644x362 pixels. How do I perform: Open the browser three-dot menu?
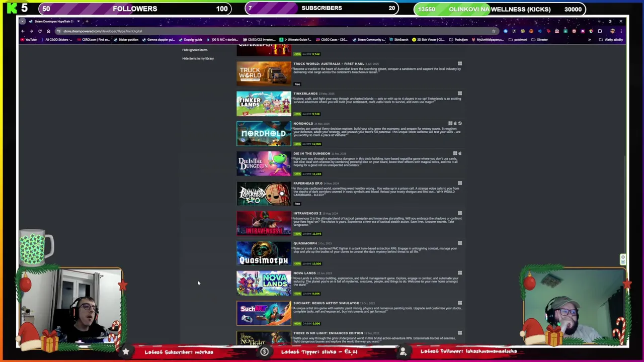tap(621, 31)
